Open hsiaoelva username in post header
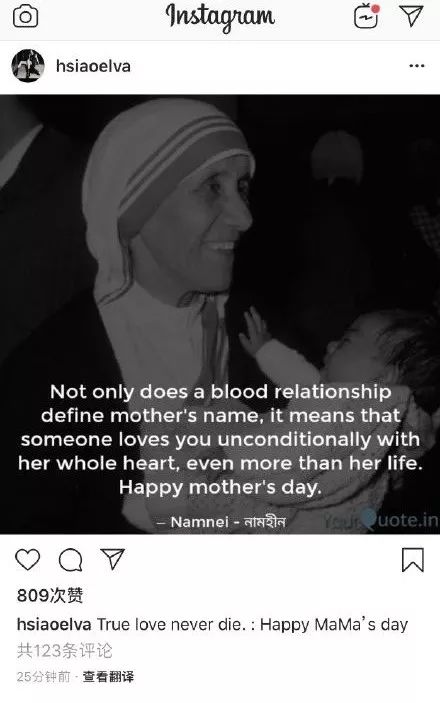This screenshot has width=440, height=703. [x=93, y=66]
